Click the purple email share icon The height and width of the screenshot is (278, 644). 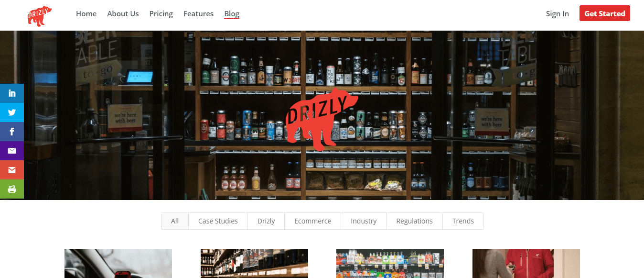click(12, 151)
